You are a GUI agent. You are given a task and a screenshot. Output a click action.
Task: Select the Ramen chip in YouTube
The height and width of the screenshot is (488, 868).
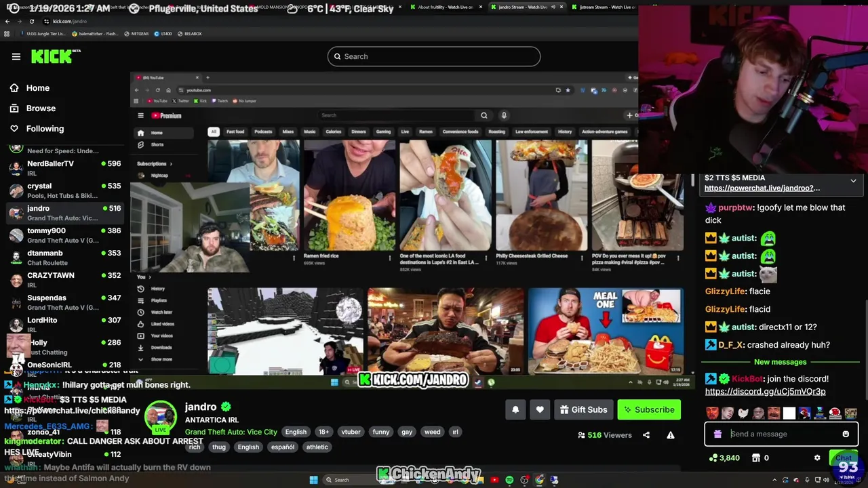(x=426, y=131)
